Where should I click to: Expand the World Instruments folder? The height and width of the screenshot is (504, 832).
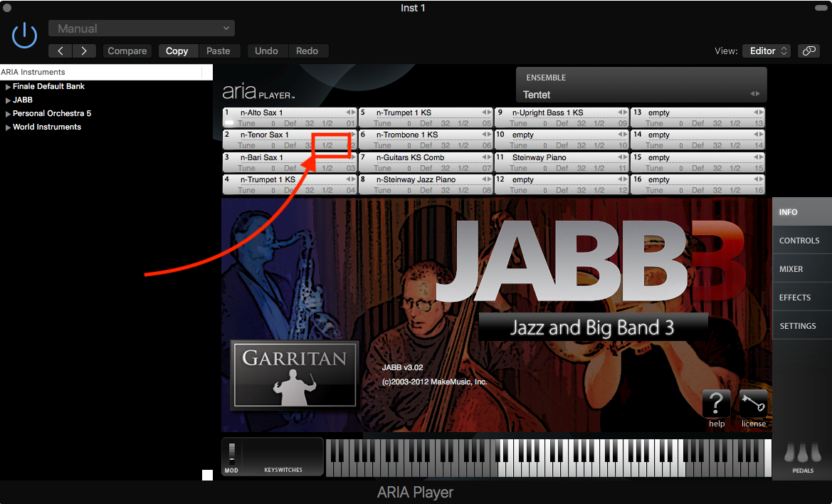[8, 127]
